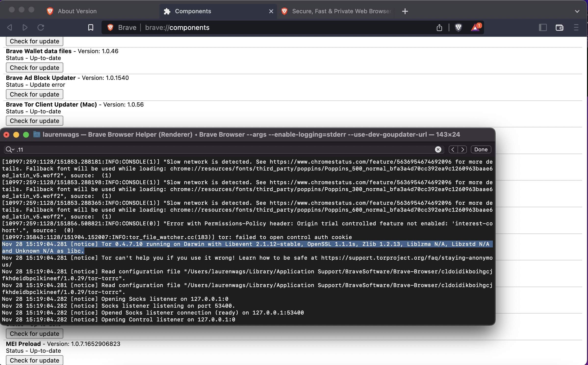Bookmark the current Components page
This screenshot has width=588, height=365.
[90, 27]
